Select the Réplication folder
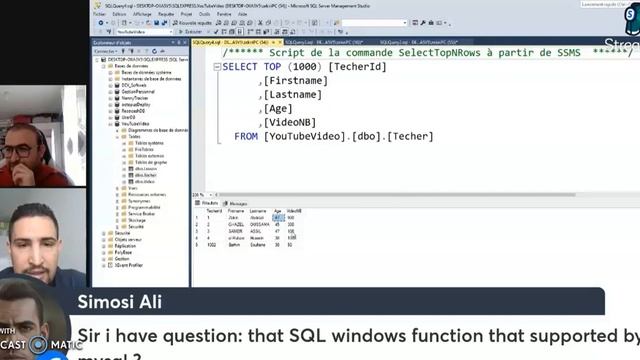The height and width of the screenshot is (360, 640). coord(125,246)
